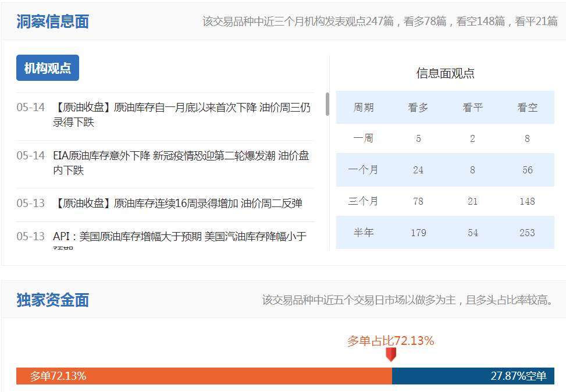This screenshot has width=566, height=392.
Task: Click the 半年 row label
Action: coord(364,233)
